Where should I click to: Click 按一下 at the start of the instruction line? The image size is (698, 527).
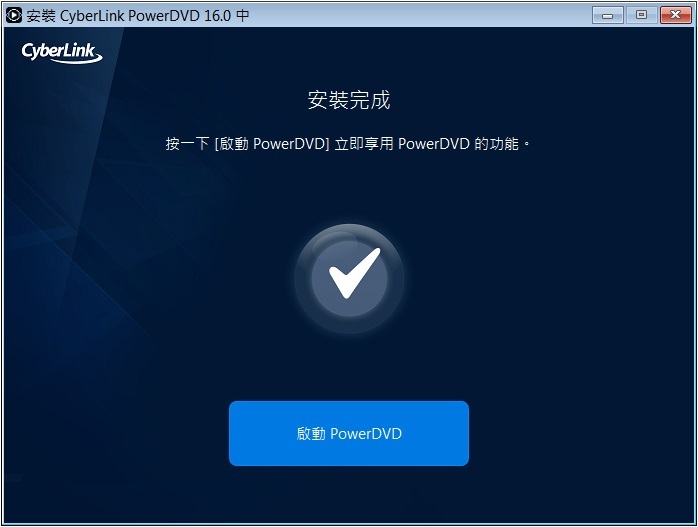(x=187, y=144)
